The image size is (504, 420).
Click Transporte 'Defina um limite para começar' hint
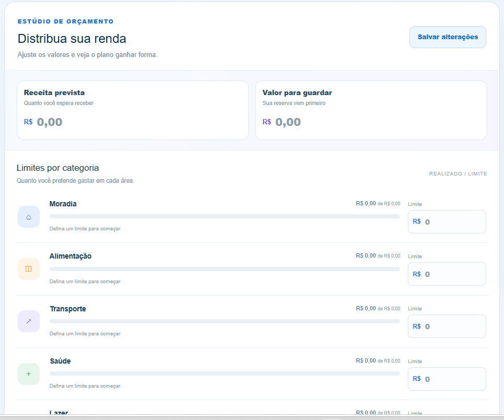(85, 334)
